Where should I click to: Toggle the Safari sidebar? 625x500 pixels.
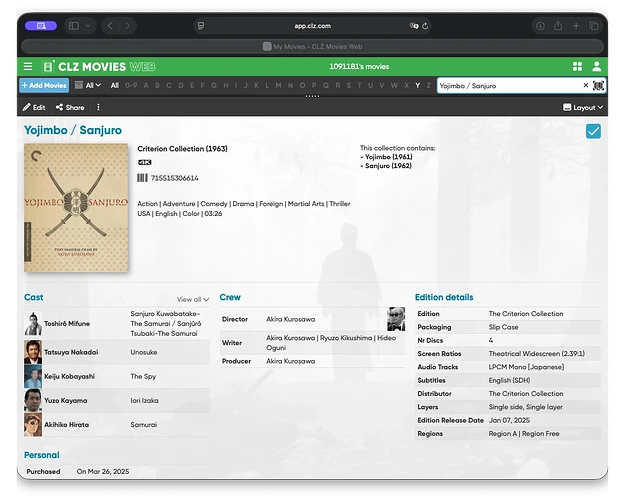coord(74,26)
